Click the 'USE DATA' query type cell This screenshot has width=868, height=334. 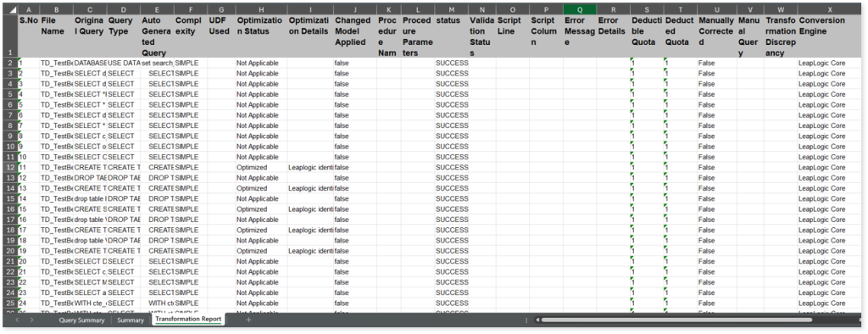[x=124, y=63]
